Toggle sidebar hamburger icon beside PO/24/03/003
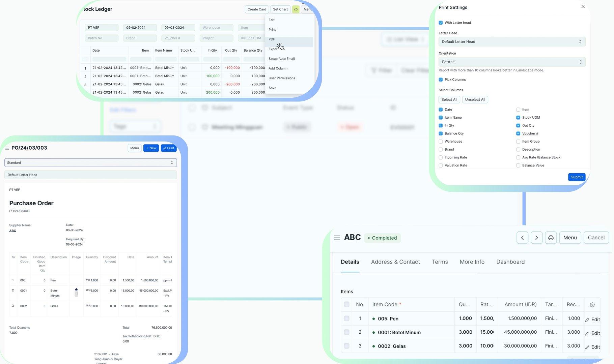The height and width of the screenshot is (364, 614). pyautogui.click(x=7, y=148)
